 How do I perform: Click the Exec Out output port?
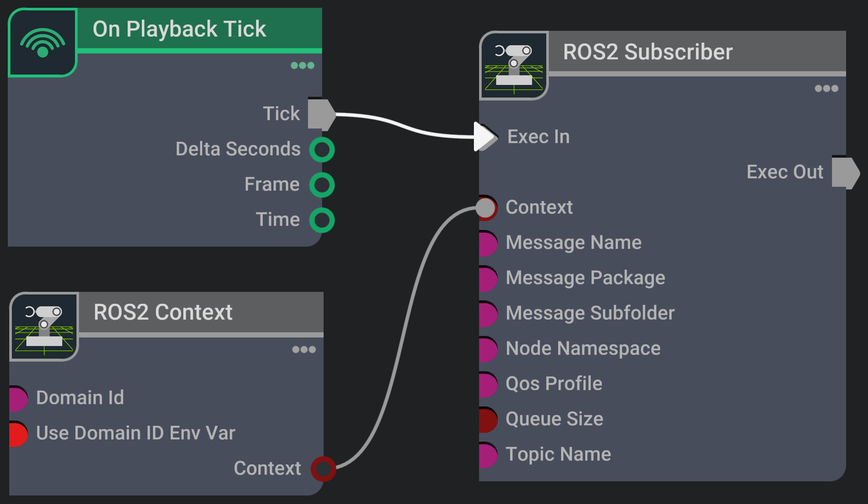point(845,172)
